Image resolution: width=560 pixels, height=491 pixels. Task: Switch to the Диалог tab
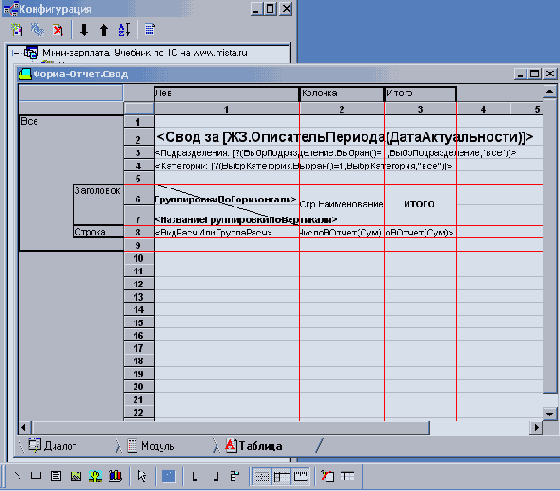[x=54, y=446]
